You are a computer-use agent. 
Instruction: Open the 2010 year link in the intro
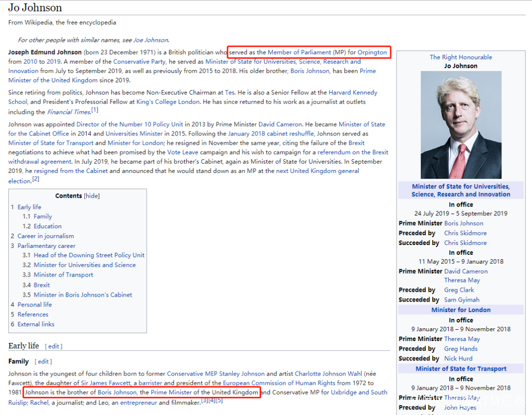point(30,62)
